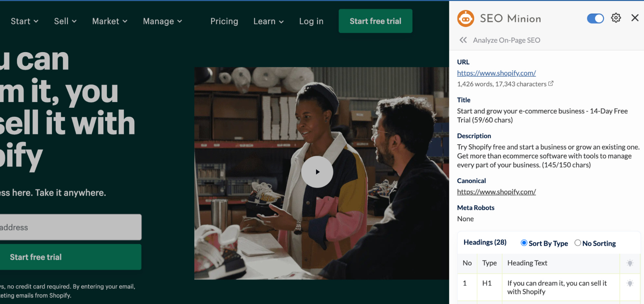The image size is (644, 304).
Task: Collapse back from Analyze On-Page SEO view
Action: tap(463, 40)
